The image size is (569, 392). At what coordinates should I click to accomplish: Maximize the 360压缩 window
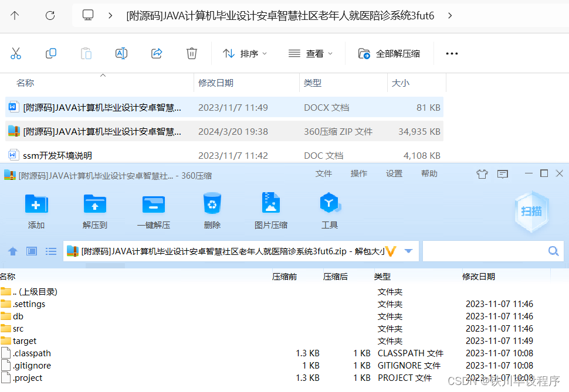544,173
